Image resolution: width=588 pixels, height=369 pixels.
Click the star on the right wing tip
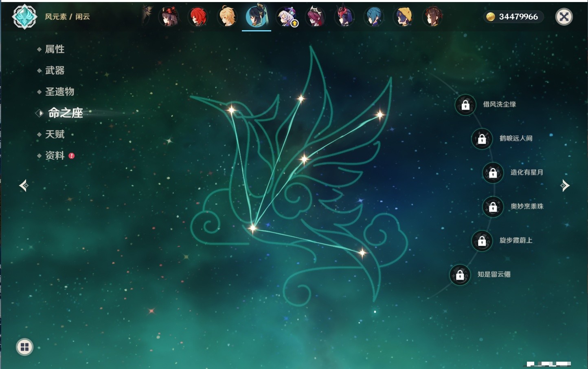pyautogui.click(x=380, y=115)
